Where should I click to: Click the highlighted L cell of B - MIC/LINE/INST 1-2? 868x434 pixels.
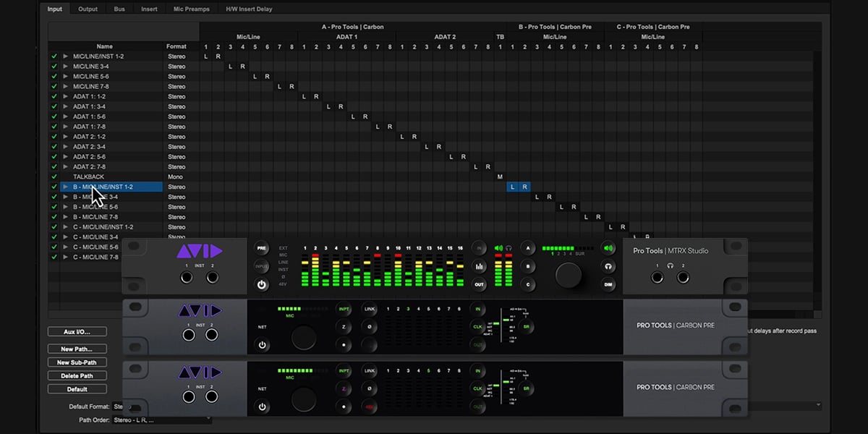click(x=513, y=187)
